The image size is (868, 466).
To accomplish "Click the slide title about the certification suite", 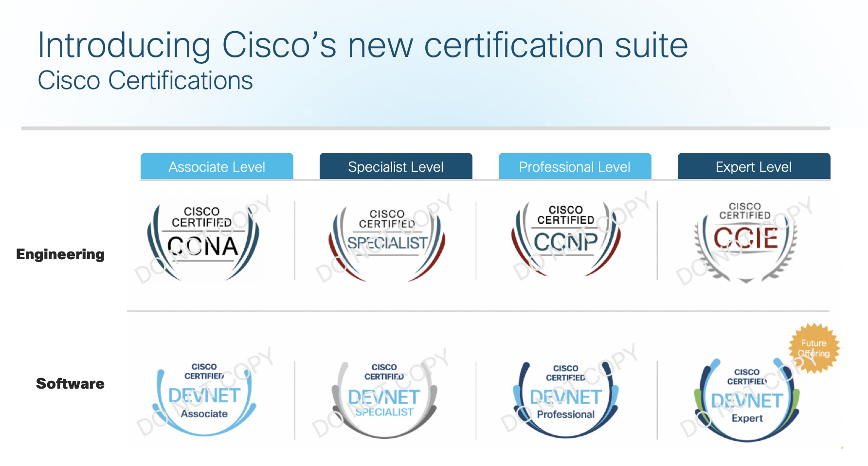I will point(362,45).
